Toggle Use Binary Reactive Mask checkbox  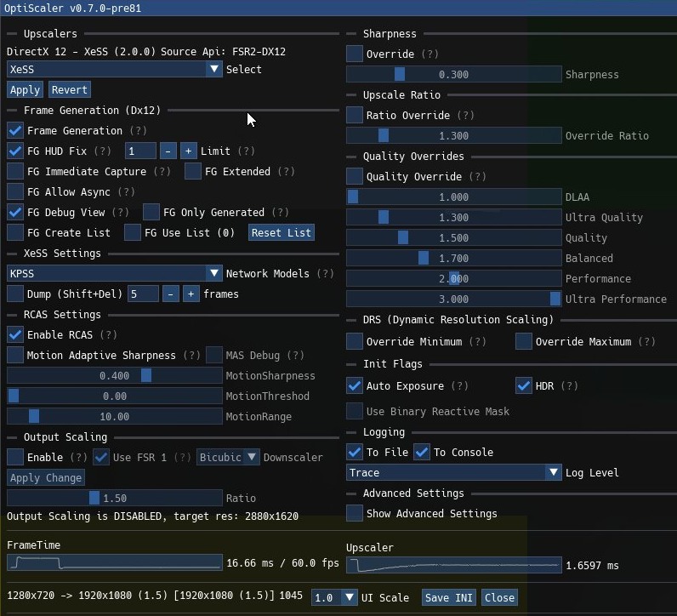click(355, 411)
